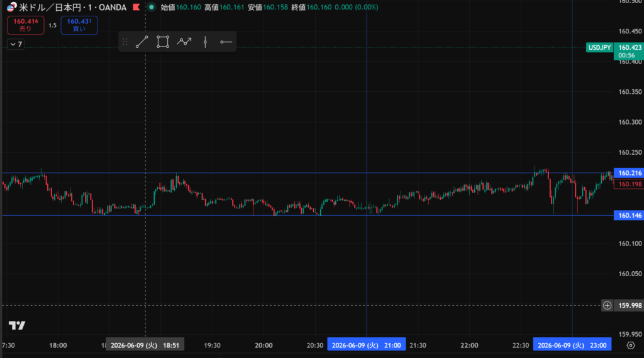Image resolution: width=644 pixels, height=358 pixels.
Task: Open chart settings gear at bottom right
Action: point(630,345)
